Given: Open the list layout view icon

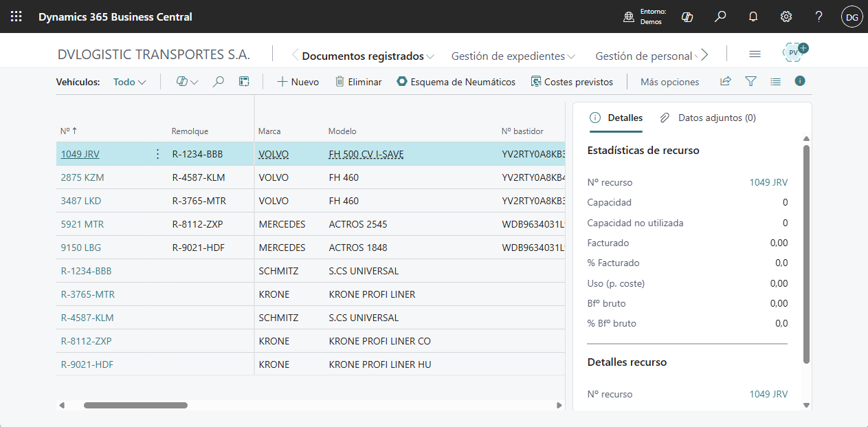Looking at the screenshot, I should point(244,82).
